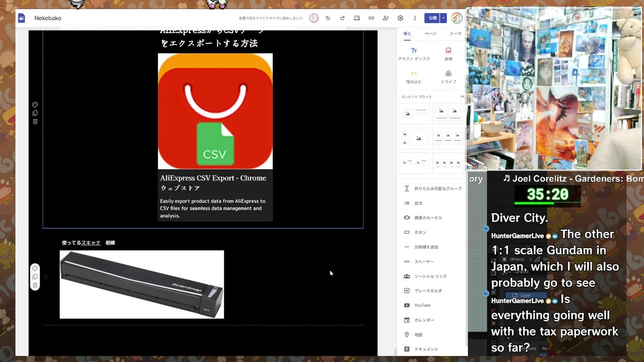Undo the last change
Viewport: 644px width, 362px height.
[328, 18]
